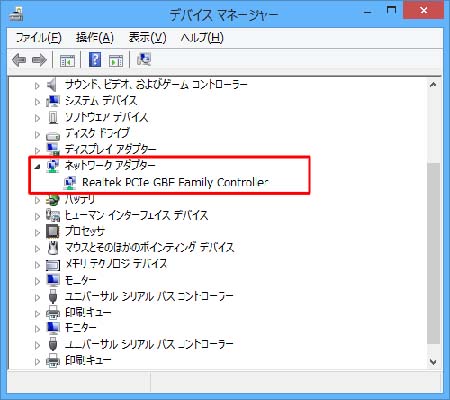Click the show/hide console tree icon
The height and width of the screenshot is (400, 450).
tap(67, 61)
